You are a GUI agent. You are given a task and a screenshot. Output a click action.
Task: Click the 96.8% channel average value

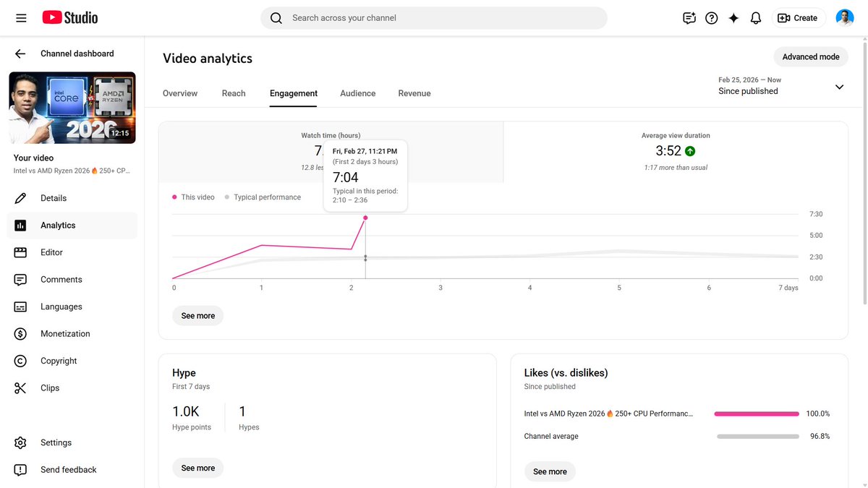click(x=820, y=437)
